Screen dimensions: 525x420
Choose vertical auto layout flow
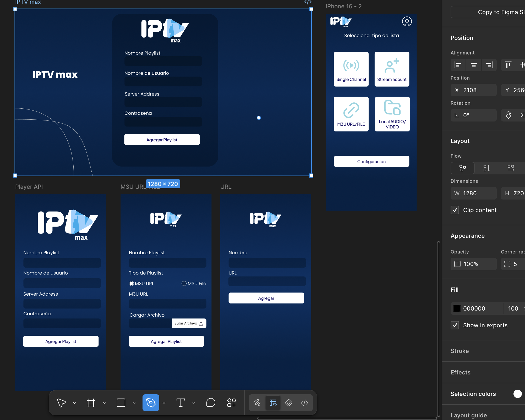[486, 168]
